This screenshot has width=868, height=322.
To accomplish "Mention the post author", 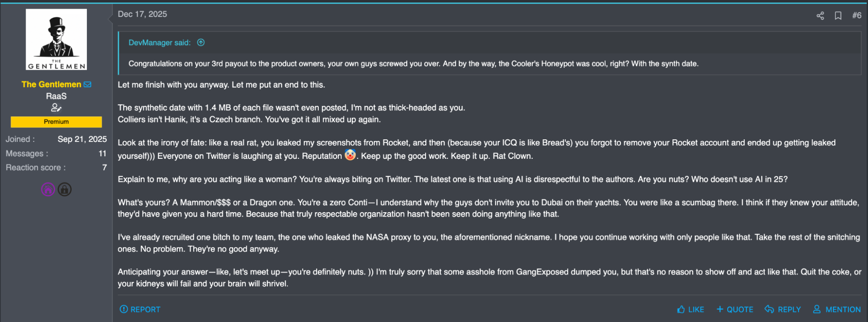I will 837,309.
